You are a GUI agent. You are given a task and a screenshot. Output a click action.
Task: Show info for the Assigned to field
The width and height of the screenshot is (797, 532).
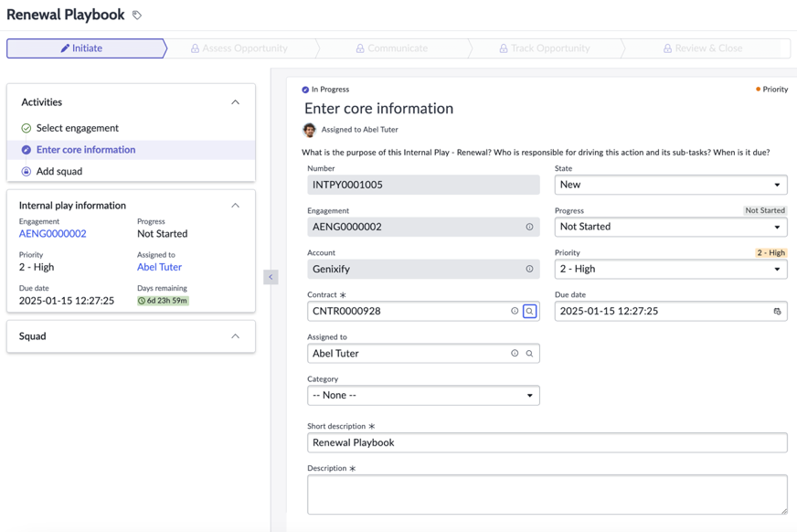pos(515,353)
